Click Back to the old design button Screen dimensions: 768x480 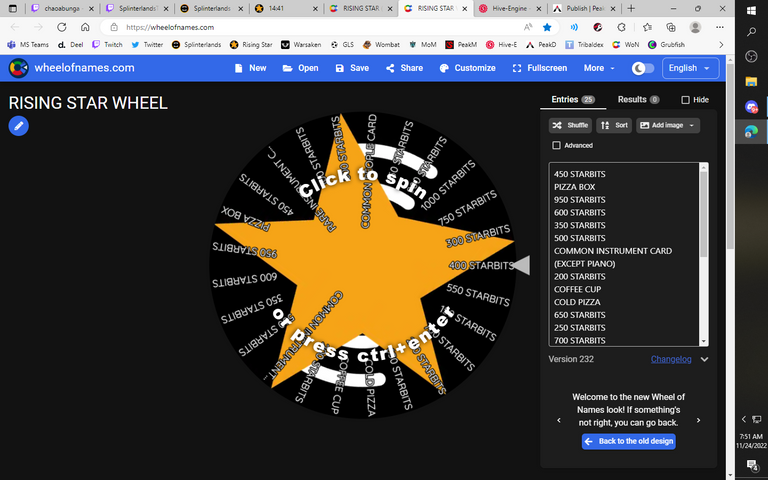point(629,441)
